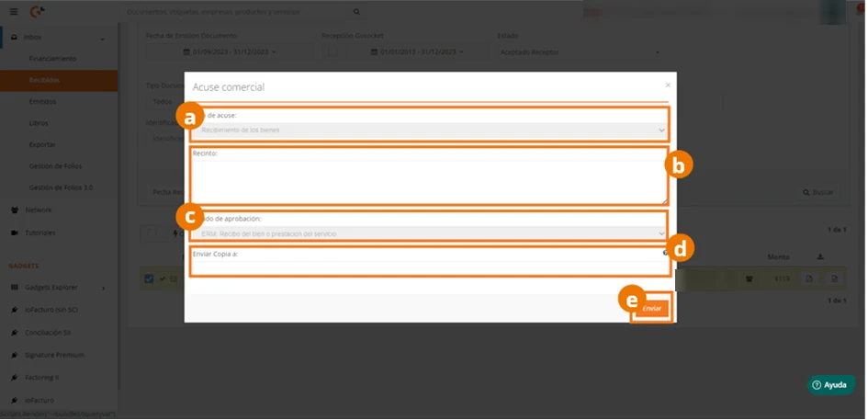
Task: Click the Network people icon in sidebar
Action: 15,210
